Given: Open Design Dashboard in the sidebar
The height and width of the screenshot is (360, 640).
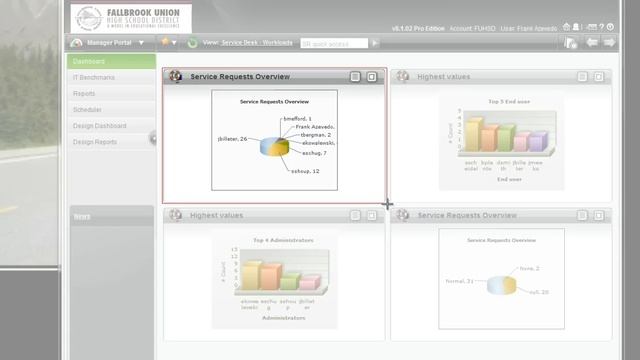Looking at the screenshot, I should coord(111,126).
